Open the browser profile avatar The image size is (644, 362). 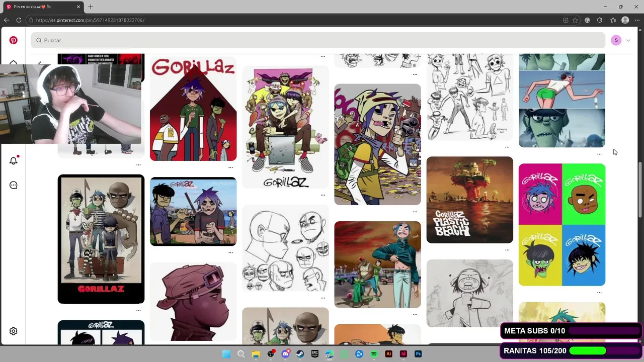tap(625, 20)
